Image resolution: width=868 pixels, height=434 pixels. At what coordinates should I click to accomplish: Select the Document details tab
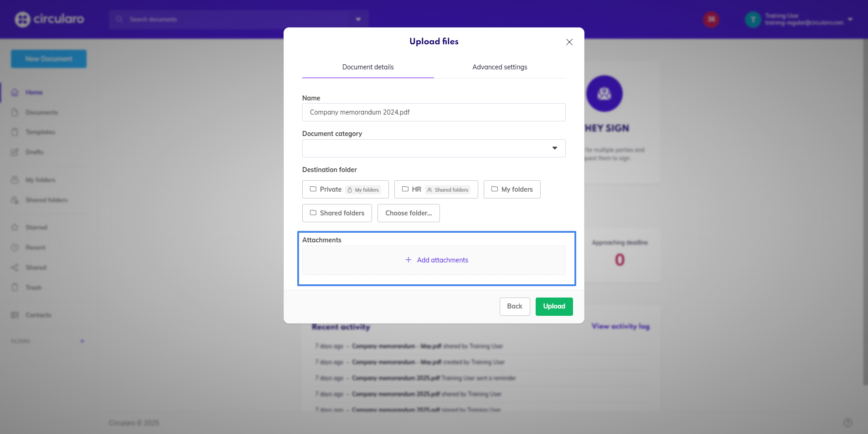click(x=368, y=67)
